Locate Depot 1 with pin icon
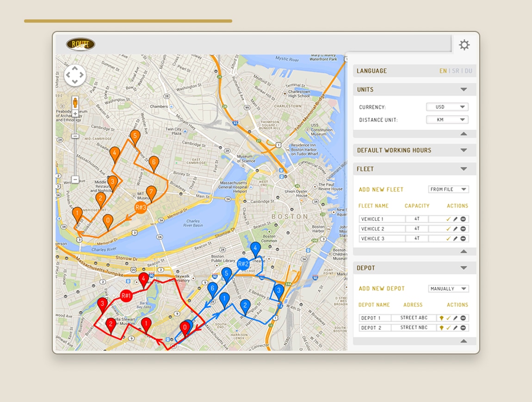 tap(441, 318)
